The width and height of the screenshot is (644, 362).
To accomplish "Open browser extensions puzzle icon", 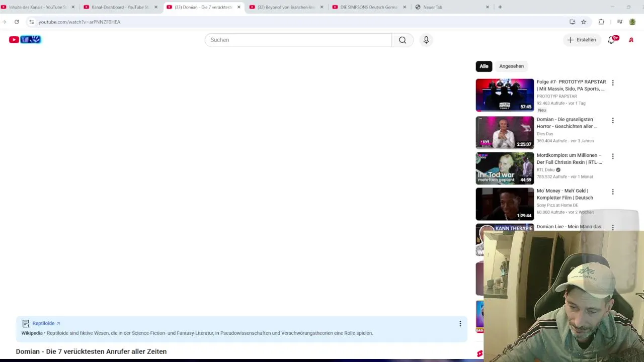I will pos(601,22).
